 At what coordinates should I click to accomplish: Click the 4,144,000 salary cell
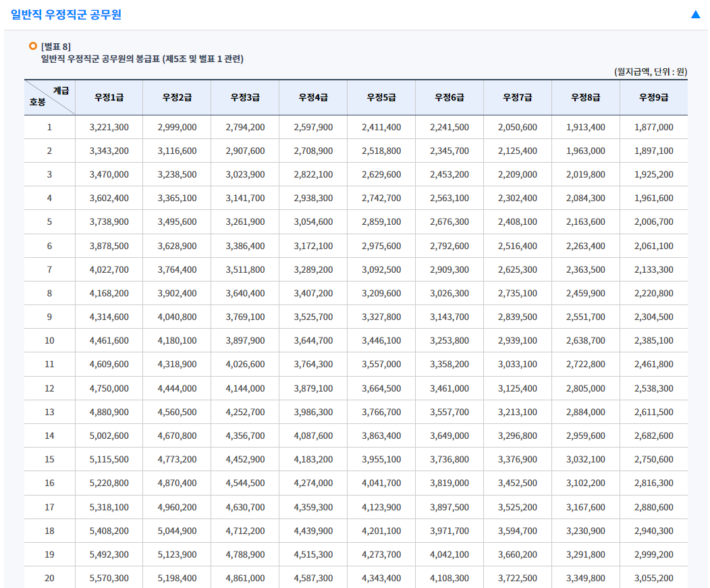point(245,388)
